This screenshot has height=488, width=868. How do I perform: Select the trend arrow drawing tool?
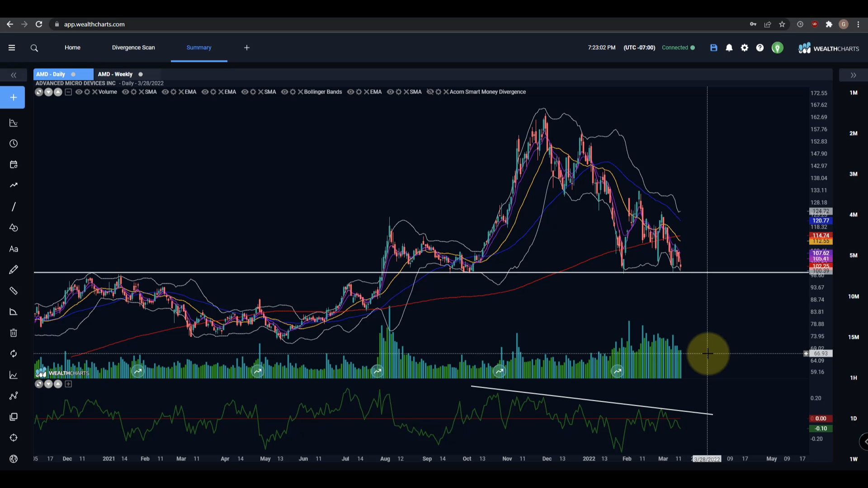point(14,185)
